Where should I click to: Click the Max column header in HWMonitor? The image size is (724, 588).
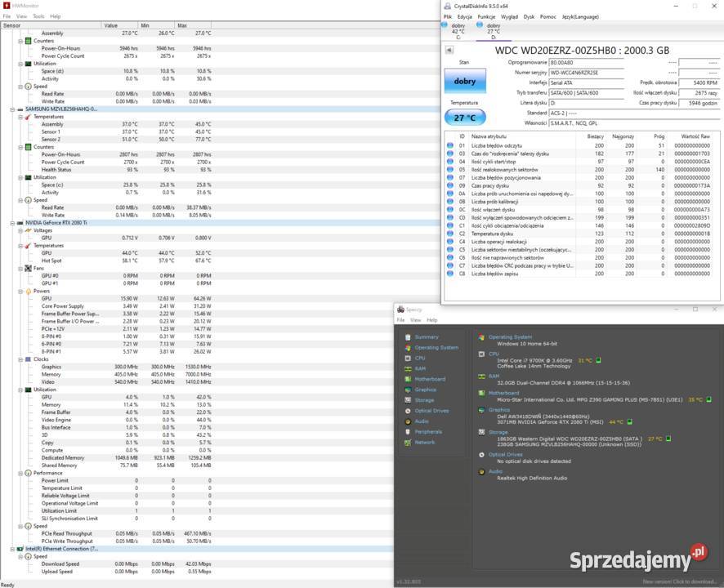(x=193, y=25)
